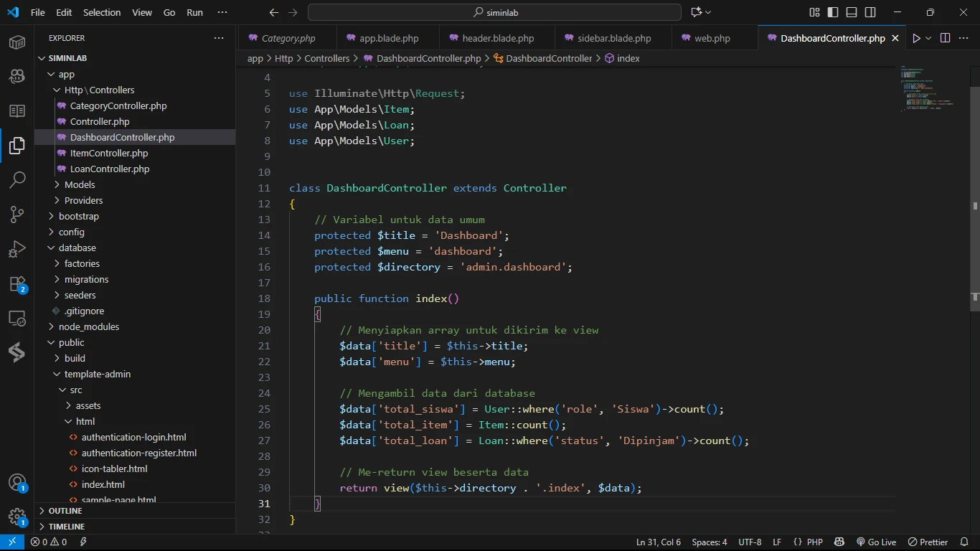Screen dimensions: 980x551
Task: Expand the OUTLINE section
Action: coord(65,511)
